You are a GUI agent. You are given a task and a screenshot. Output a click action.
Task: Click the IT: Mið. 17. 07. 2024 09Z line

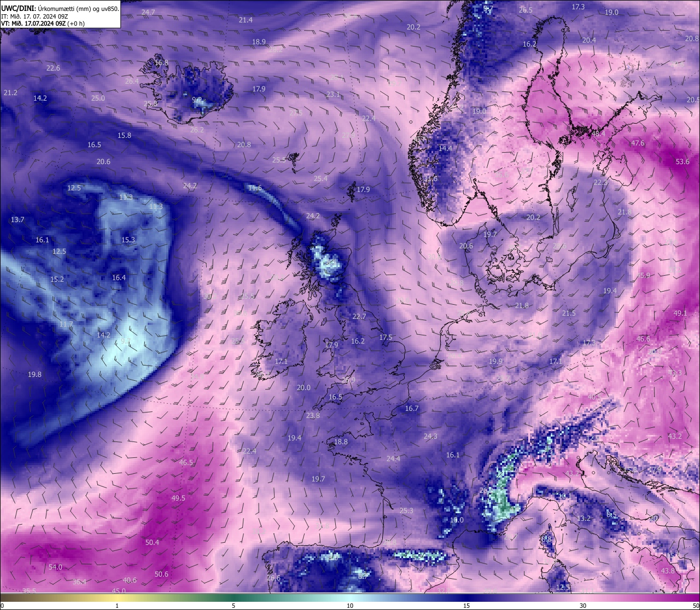tap(34, 16)
